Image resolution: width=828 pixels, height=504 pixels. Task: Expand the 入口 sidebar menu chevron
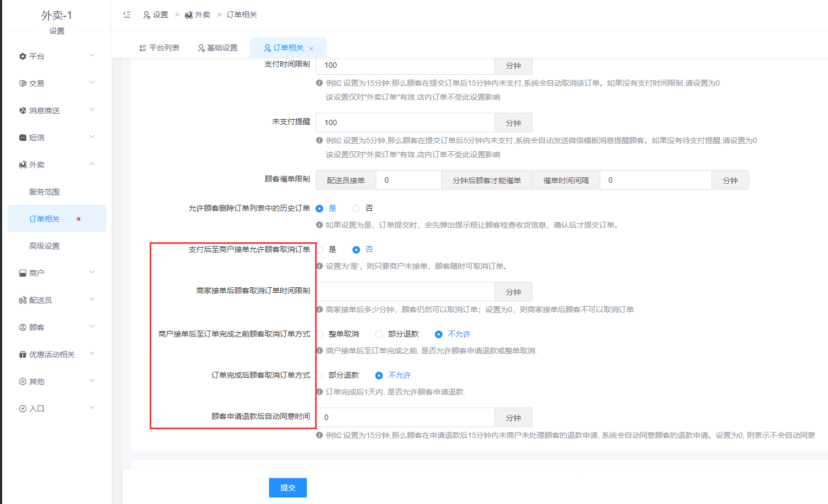coord(92,408)
